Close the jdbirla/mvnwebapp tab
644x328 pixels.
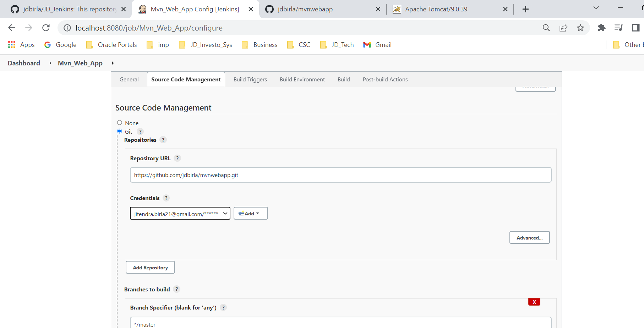[378, 9]
